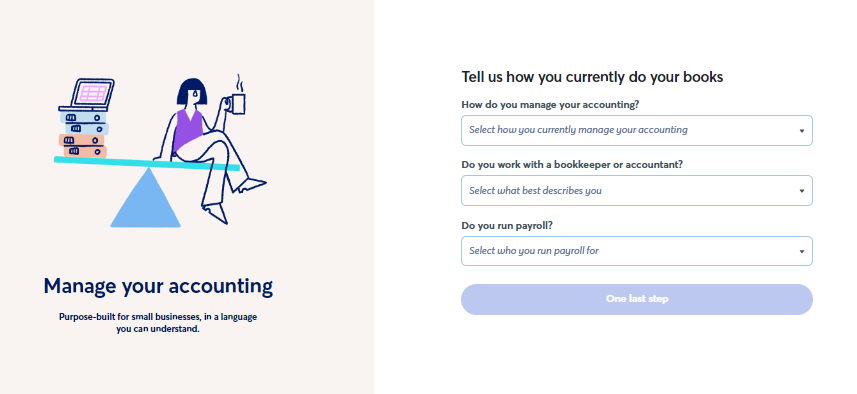Open the run payroll dropdown
Image resolution: width=857 pixels, height=394 pixels.
pos(637,251)
